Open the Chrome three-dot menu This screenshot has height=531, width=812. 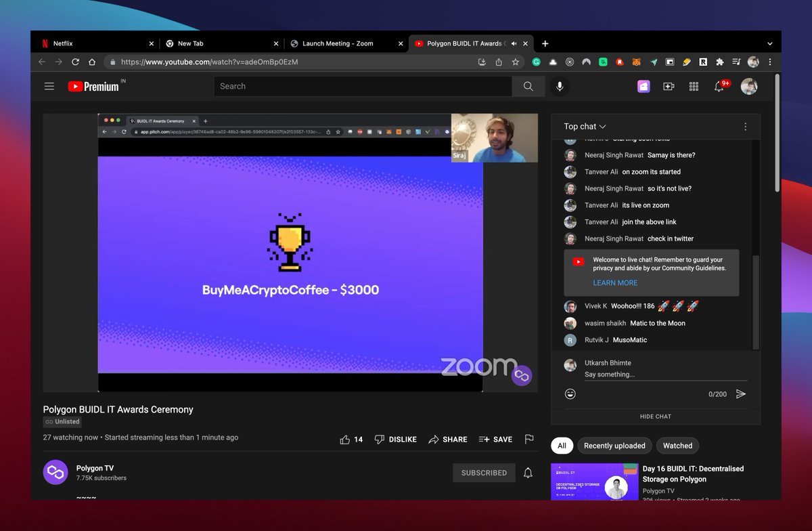point(769,62)
